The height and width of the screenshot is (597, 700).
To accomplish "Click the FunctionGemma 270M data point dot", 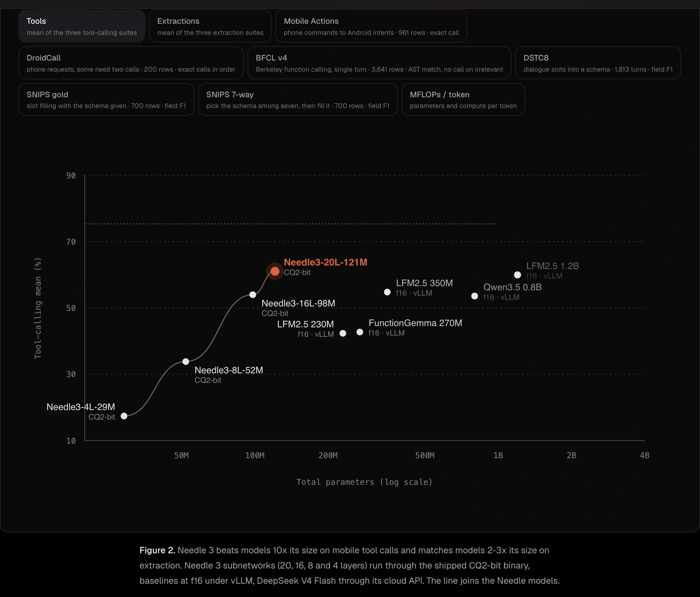I will pyautogui.click(x=360, y=332).
